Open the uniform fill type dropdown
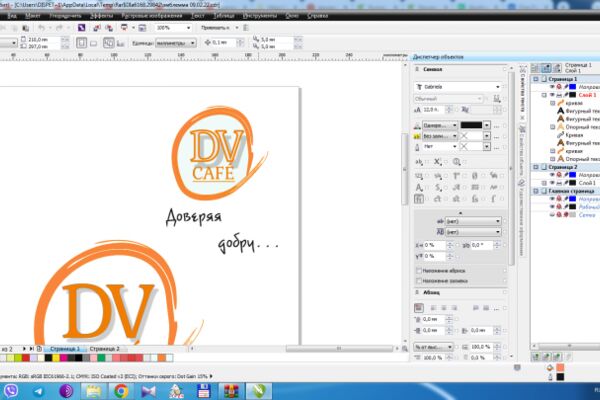This screenshot has height=400, width=600. pyautogui.click(x=455, y=126)
